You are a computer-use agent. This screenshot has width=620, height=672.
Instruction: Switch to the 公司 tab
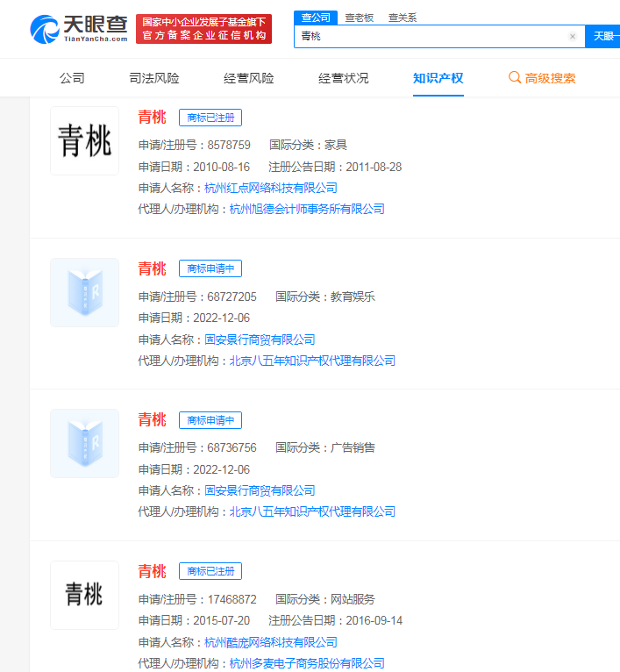pos(72,78)
